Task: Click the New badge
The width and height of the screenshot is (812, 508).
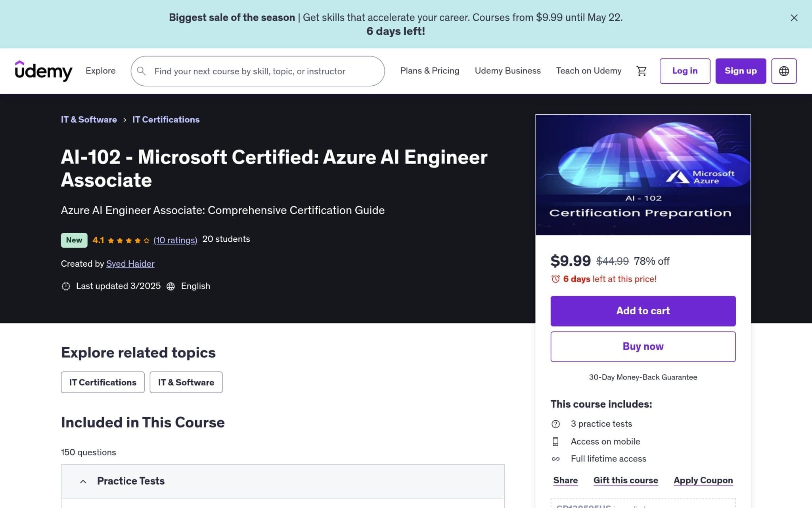Action: (74, 240)
